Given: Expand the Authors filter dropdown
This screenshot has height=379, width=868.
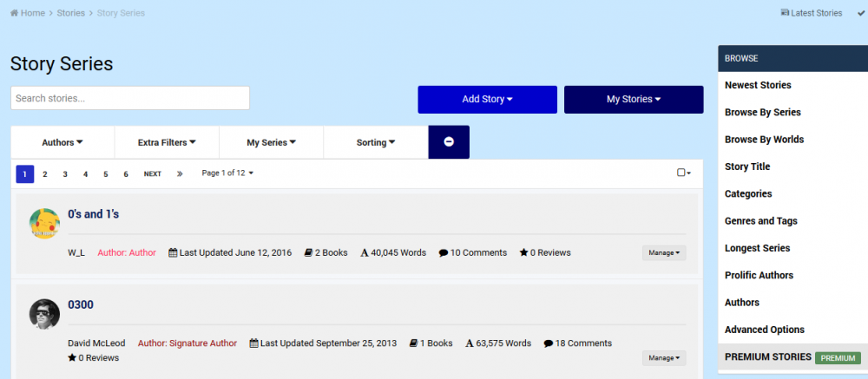Looking at the screenshot, I should coord(62,142).
